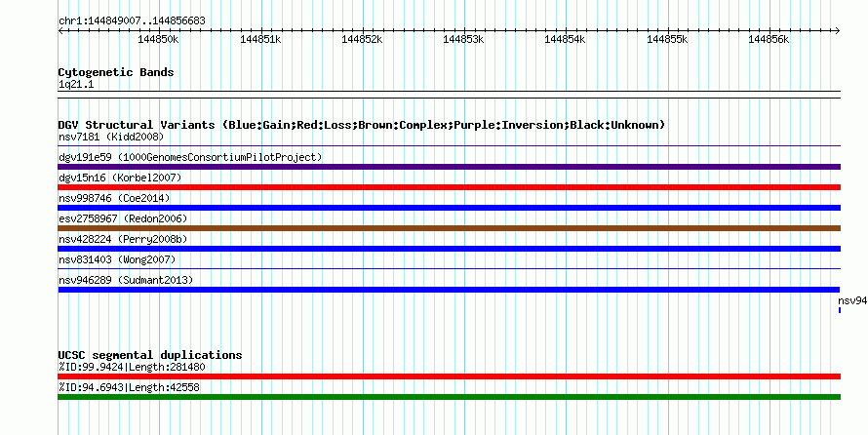
Task: Select %ID:94.6943|Length:42558 duplication label
Action: tap(129, 387)
